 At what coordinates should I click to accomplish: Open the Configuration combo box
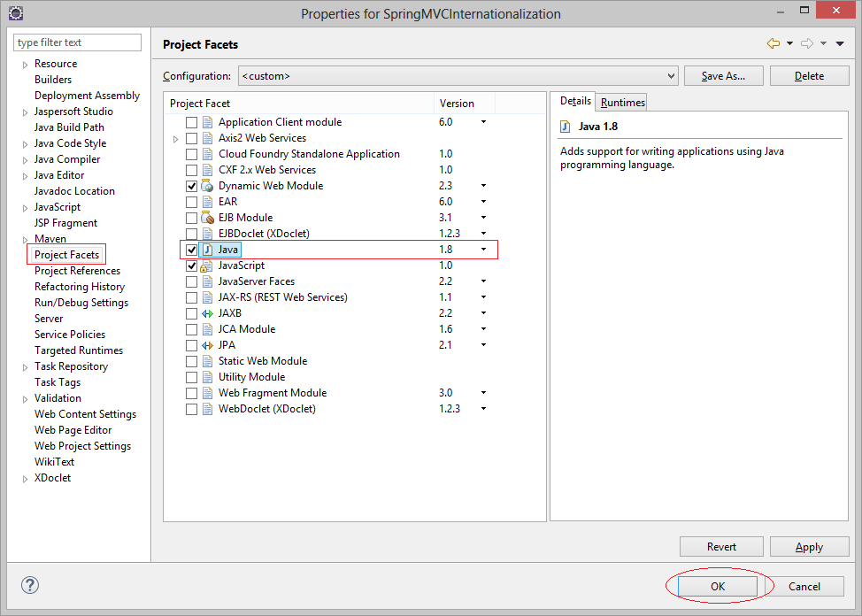[458, 76]
